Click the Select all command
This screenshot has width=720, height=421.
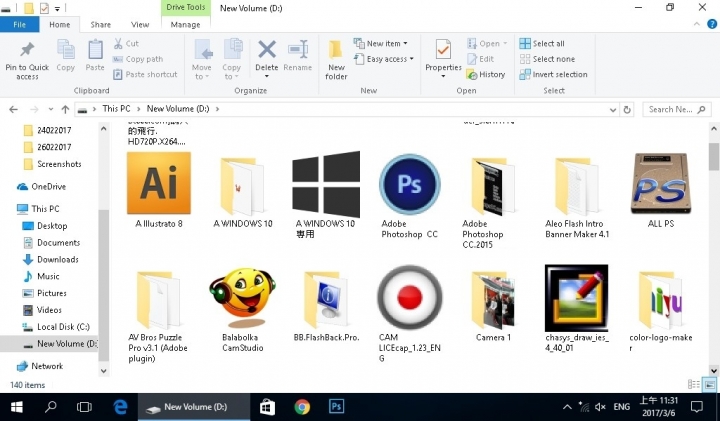(x=542, y=44)
